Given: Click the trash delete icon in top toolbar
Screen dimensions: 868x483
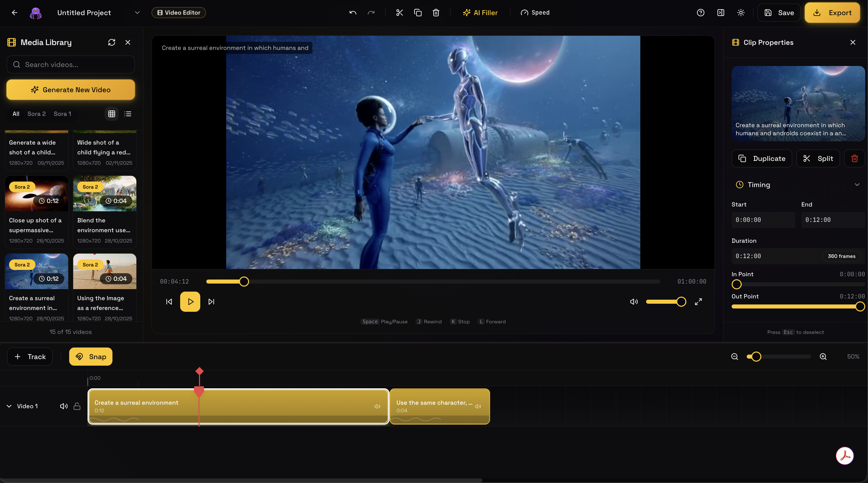Looking at the screenshot, I should click(x=436, y=13).
